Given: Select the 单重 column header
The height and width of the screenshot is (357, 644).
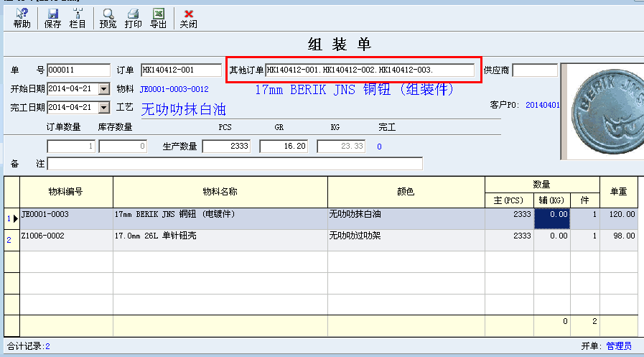Looking at the screenshot, I should [619, 192].
